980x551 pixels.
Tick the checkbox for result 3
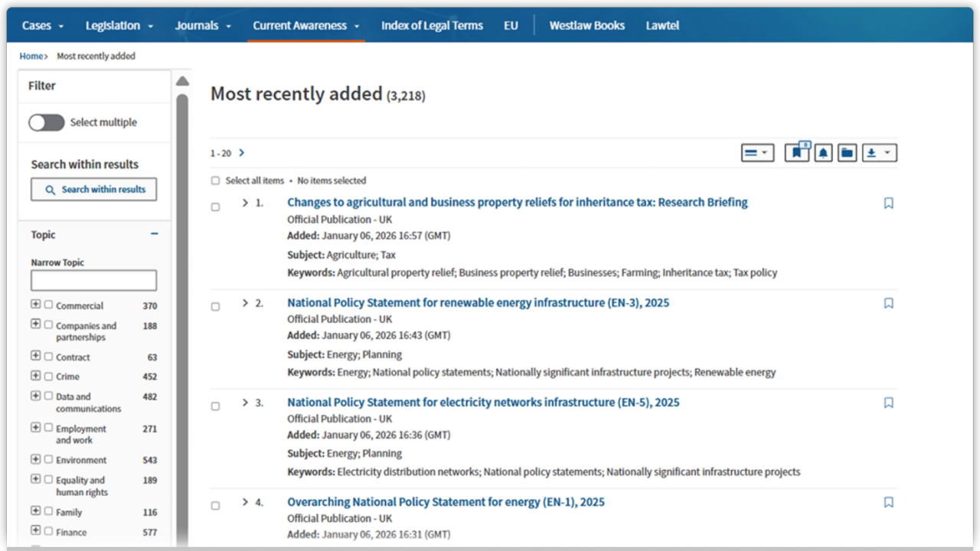pyautogui.click(x=215, y=406)
